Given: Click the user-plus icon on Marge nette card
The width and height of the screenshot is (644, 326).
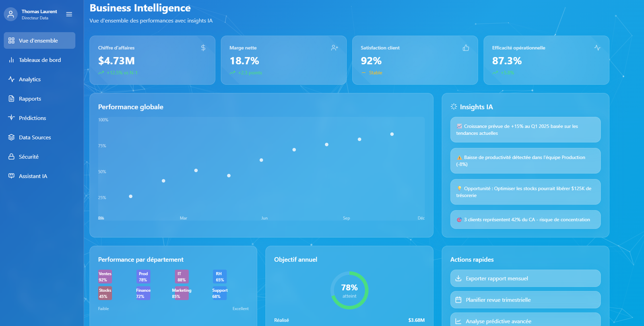Looking at the screenshot, I should (334, 48).
